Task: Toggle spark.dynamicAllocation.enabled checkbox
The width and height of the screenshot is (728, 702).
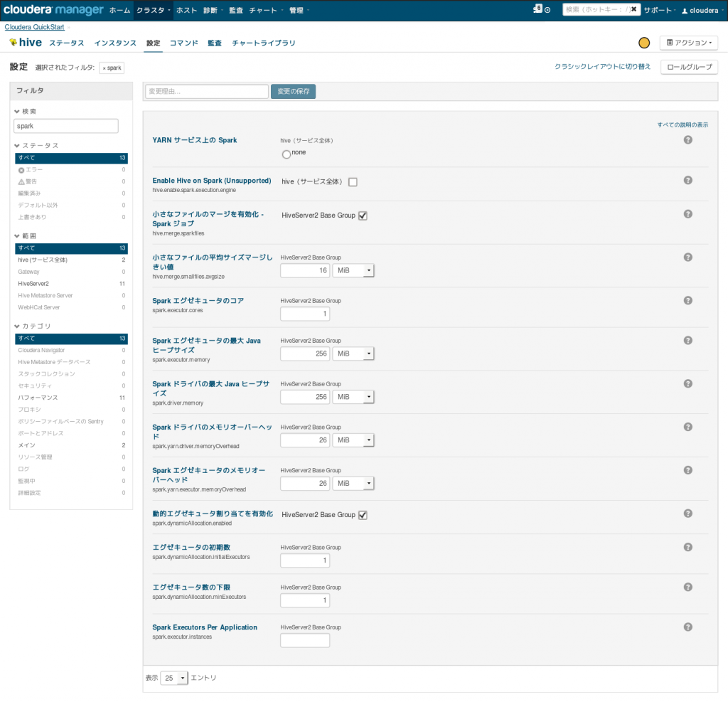Action: pyautogui.click(x=363, y=515)
